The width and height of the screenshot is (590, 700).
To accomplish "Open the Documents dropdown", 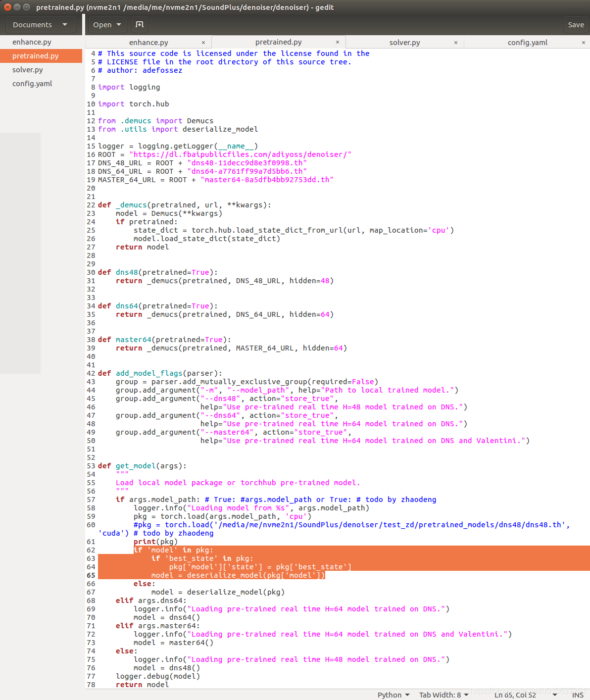I will (40, 24).
